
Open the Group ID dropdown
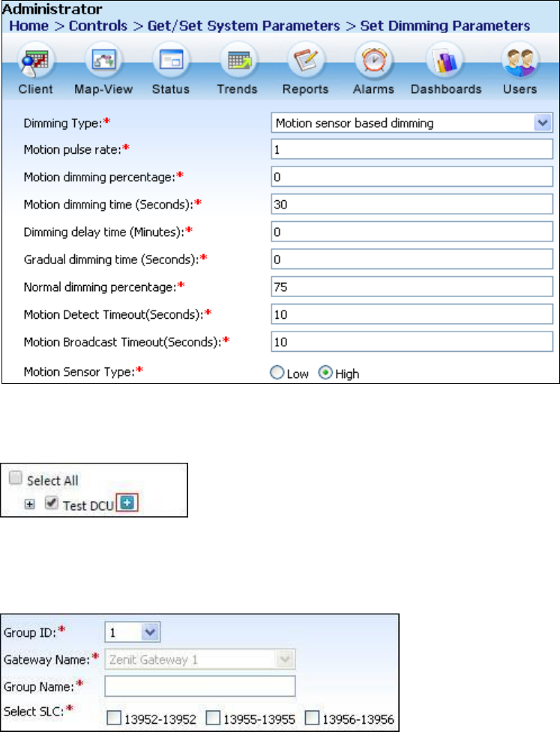click(133, 632)
